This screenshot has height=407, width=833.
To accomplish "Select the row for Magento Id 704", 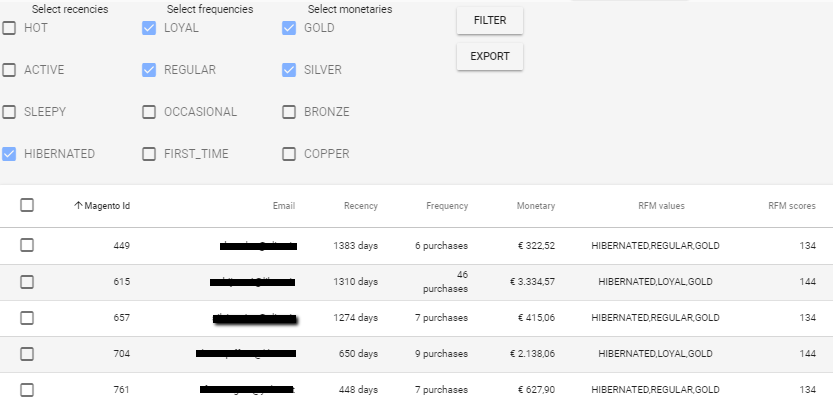I will click(27, 354).
